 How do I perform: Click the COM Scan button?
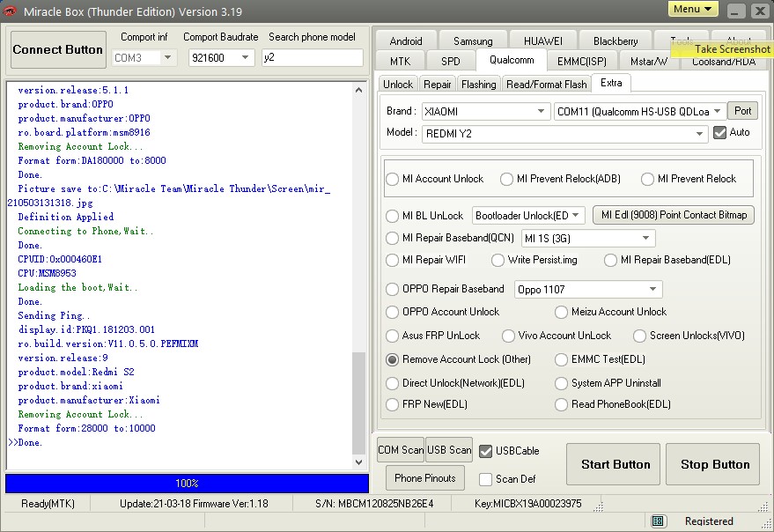coord(401,450)
